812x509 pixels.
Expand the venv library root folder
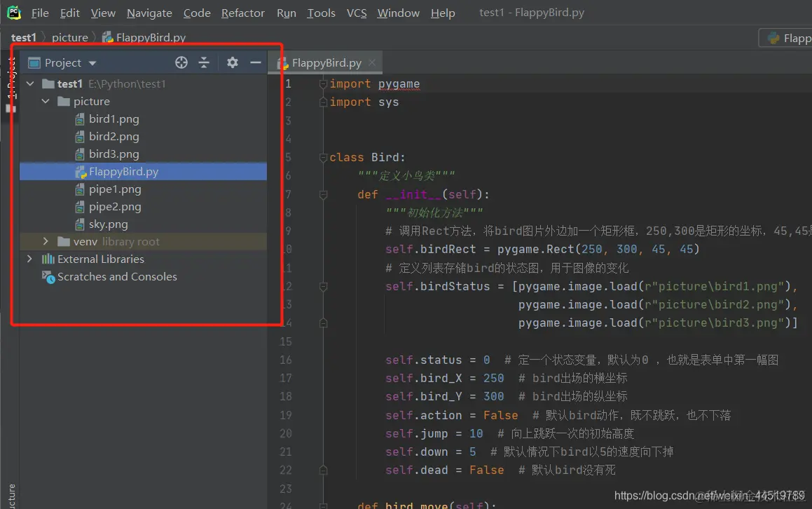pos(46,242)
